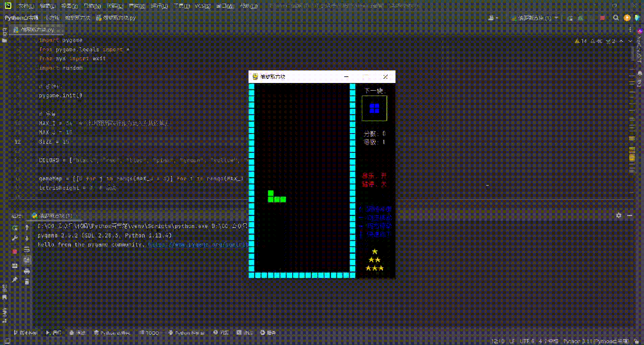
Task: Click the lock icon in the status bar
Action: [x=637, y=341]
